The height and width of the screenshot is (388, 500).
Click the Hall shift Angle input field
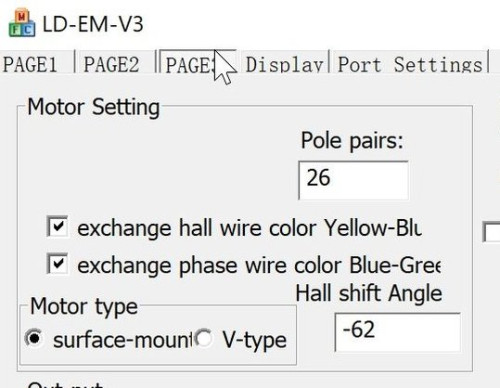tap(398, 332)
